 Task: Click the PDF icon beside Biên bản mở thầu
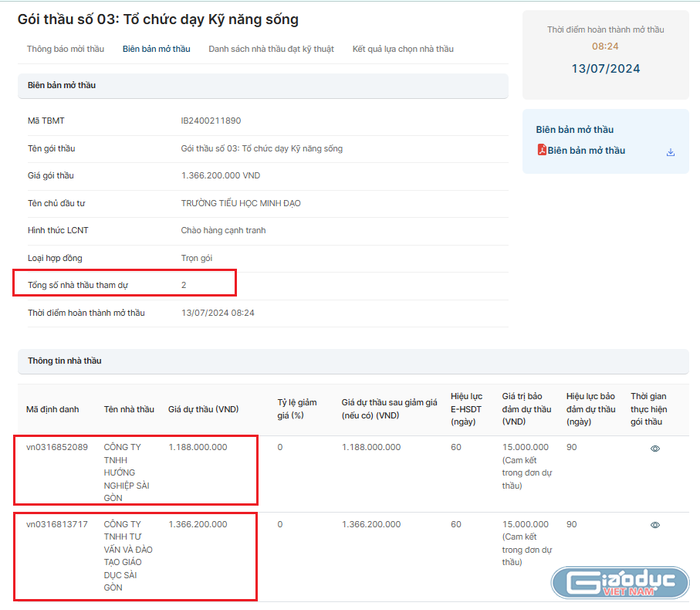542,151
